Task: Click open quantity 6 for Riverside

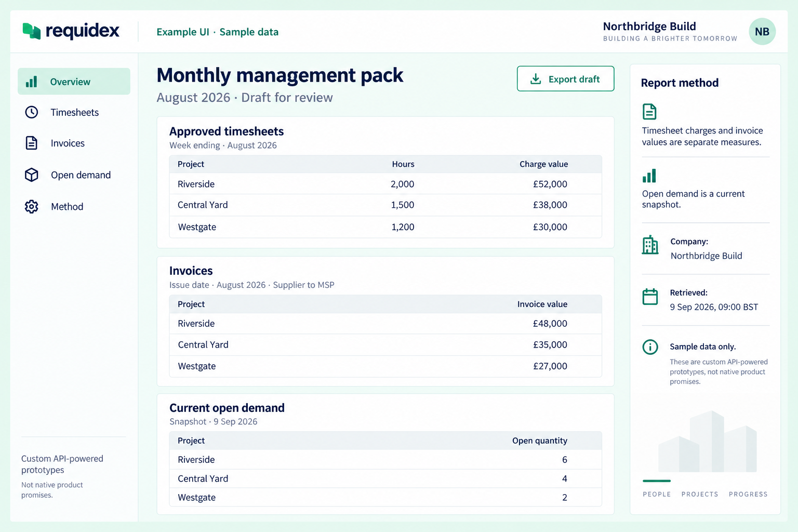Action: 565,460
